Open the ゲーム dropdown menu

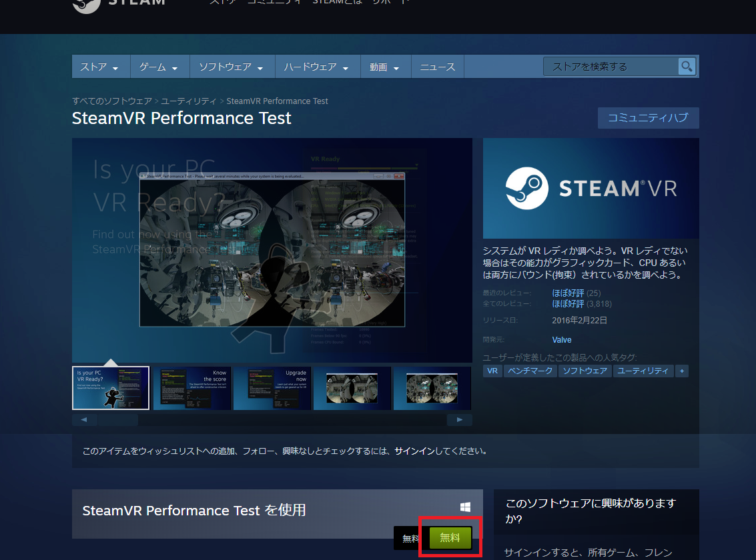click(x=159, y=67)
